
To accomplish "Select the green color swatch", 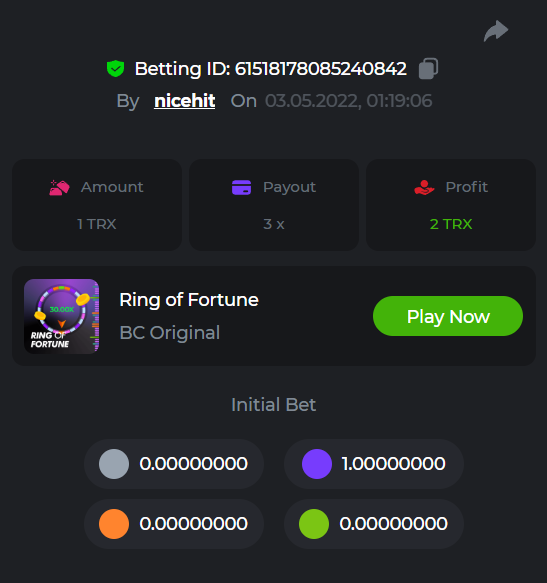I will pyautogui.click(x=314, y=524).
